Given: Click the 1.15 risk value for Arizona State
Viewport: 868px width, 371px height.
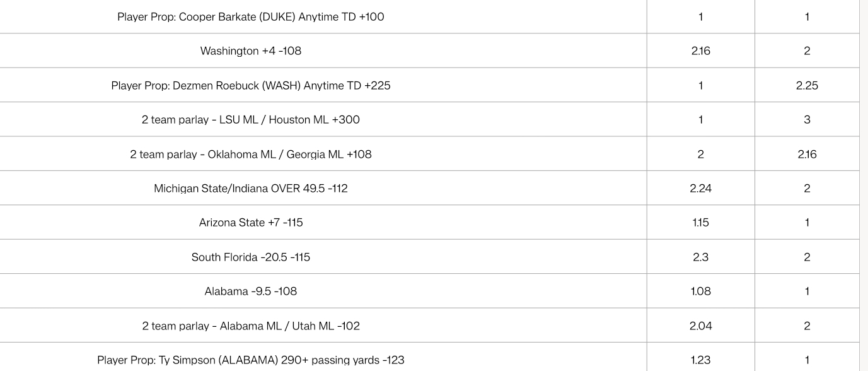Looking at the screenshot, I should [x=700, y=222].
